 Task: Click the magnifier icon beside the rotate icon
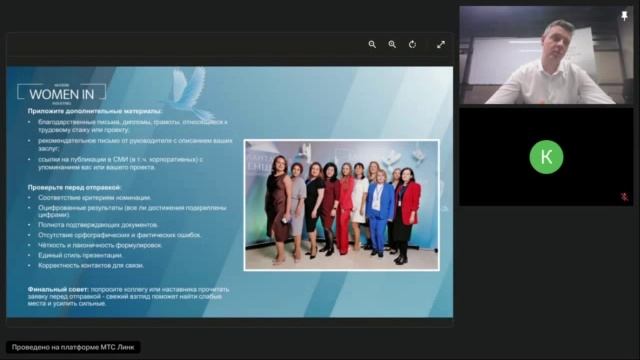click(x=392, y=44)
